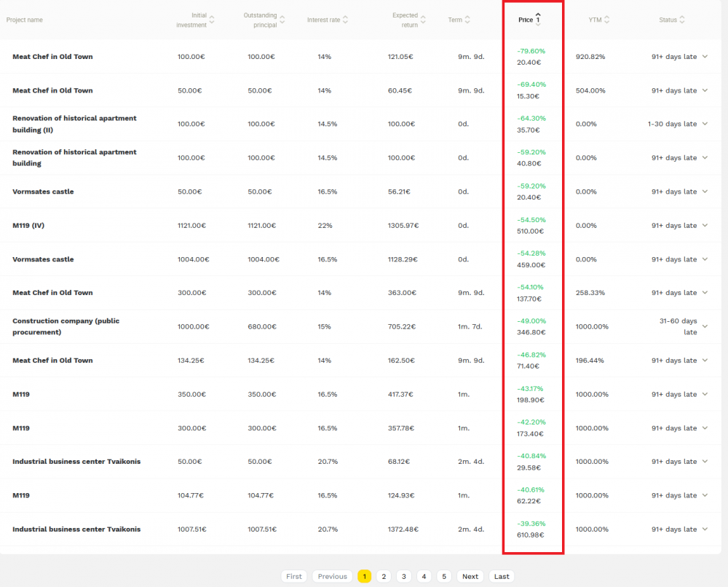
Task: Go to the Last page
Action: [x=502, y=576]
